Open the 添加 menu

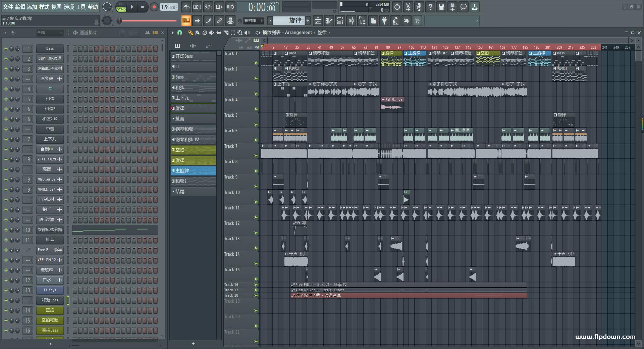tap(32, 7)
